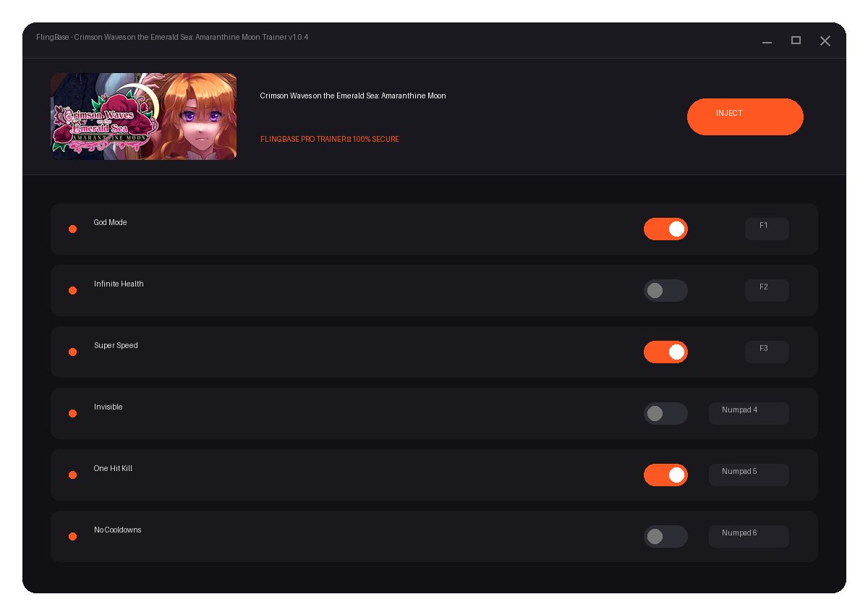Click the orange dot beside No Cooldowns
The width and height of the screenshot is (868, 615).
pyautogui.click(x=72, y=536)
